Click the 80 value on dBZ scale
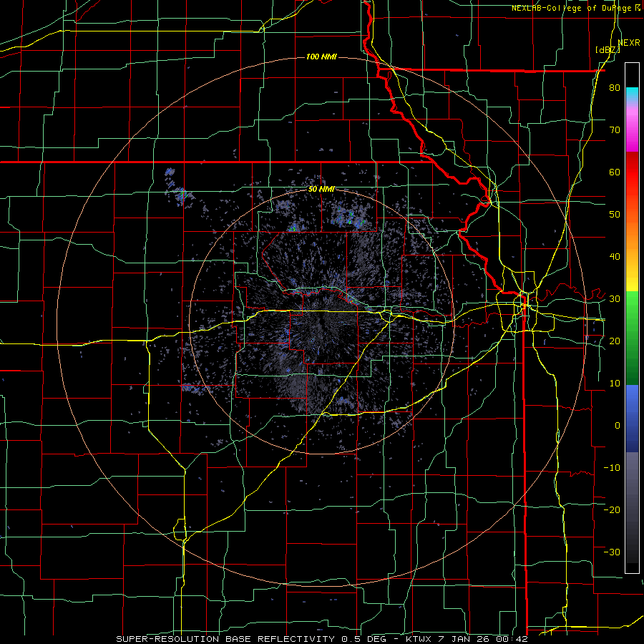Image resolution: width=644 pixels, height=644 pixels. pos(615,88)
